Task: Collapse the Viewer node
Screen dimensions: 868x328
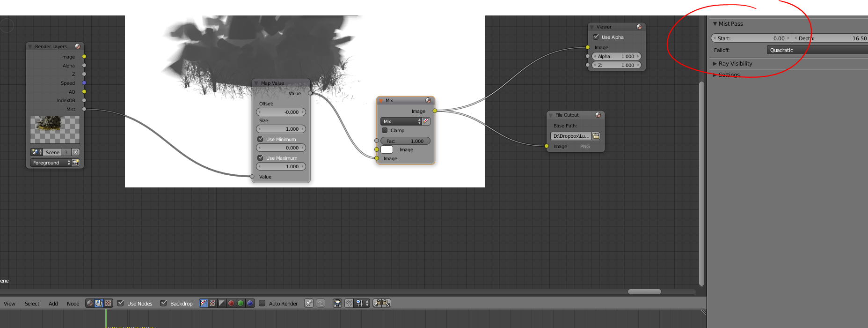Action: click(x=591, y=27)
